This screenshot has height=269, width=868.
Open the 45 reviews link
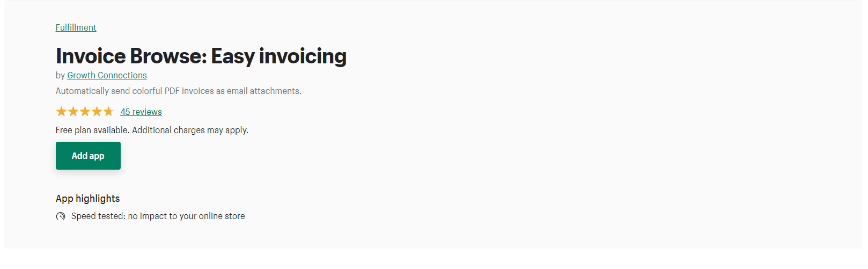click(x=141, y=112)
